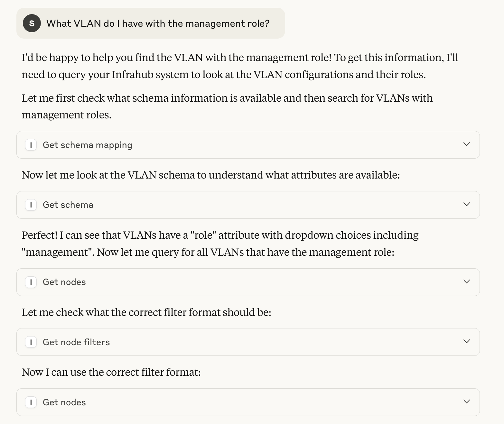Click the Infrahub icon beside Get schema
The height and width of the screenshot is (424, 504).
coord(31,205)
